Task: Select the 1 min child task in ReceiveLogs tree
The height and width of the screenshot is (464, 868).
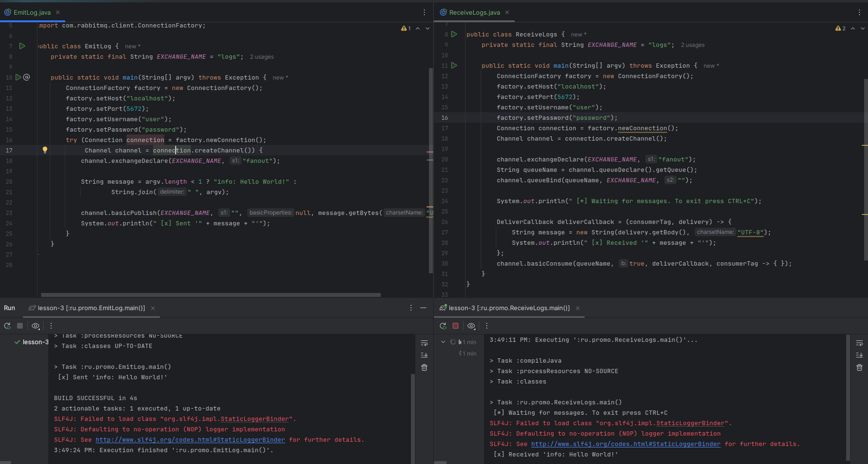Action: (468, 354)
